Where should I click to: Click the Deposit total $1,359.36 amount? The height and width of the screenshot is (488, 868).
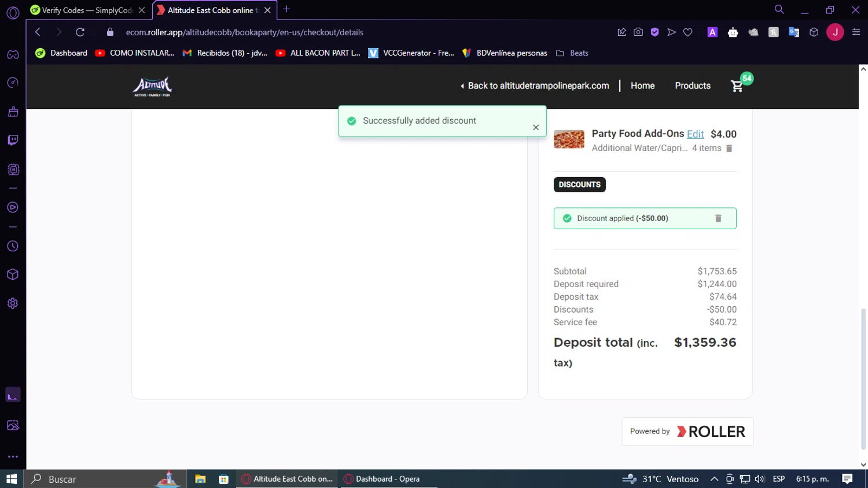(x=705, y=342)
